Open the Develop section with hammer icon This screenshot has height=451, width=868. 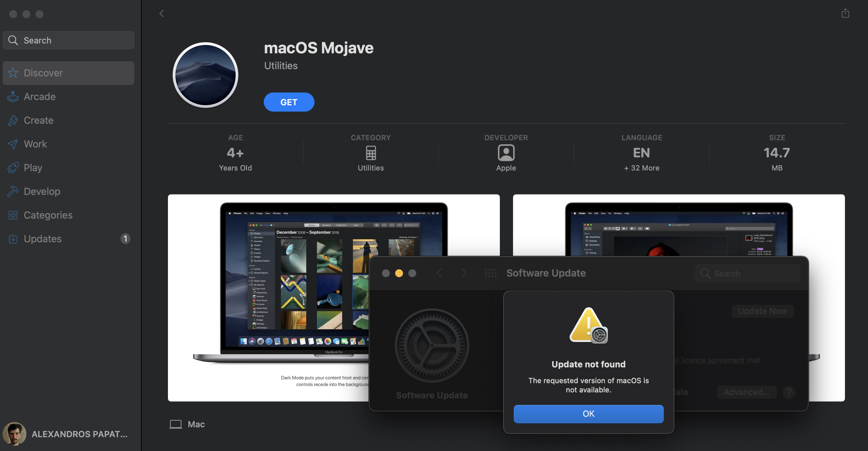42,191
